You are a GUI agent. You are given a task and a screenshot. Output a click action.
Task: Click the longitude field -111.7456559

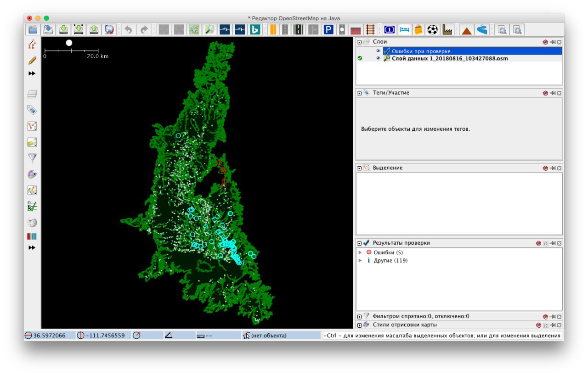point(103,336)
